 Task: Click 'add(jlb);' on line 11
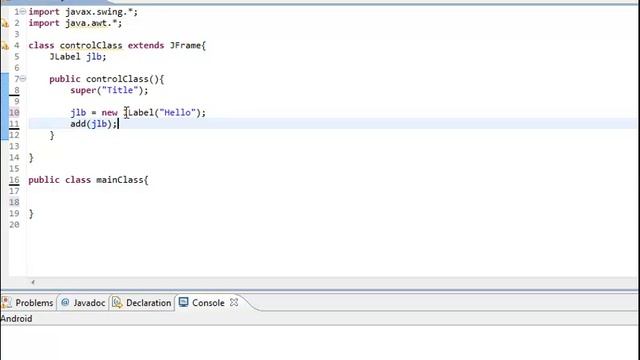coord(93,124)
